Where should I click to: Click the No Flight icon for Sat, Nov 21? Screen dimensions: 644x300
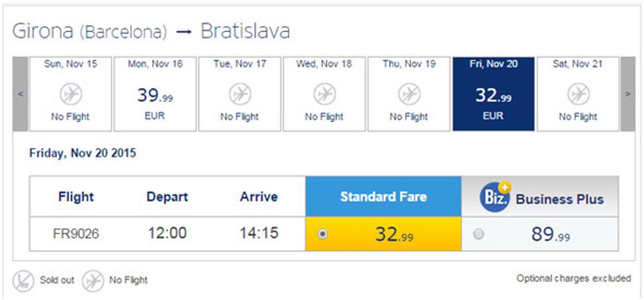pyautogui.click(x=578, y=94)
